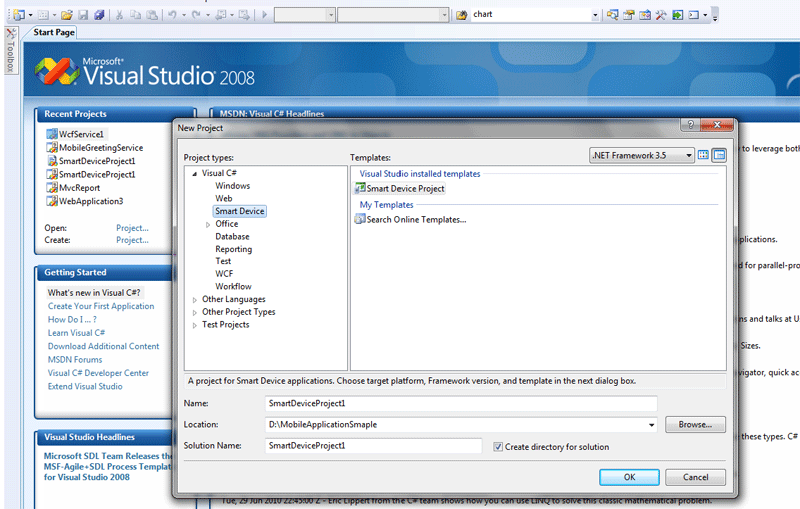This screenshot has height=509, width=800.
Task: Click the New Project toolbar icon
Action: 19,15
